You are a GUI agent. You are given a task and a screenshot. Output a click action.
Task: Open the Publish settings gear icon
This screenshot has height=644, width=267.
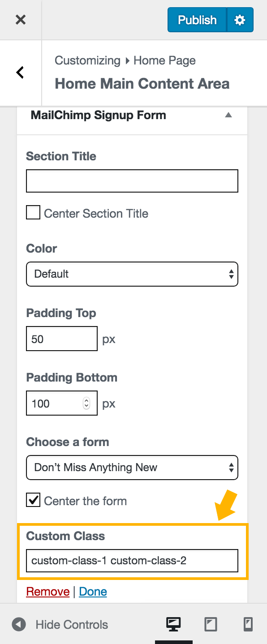(x=240, y=20)
